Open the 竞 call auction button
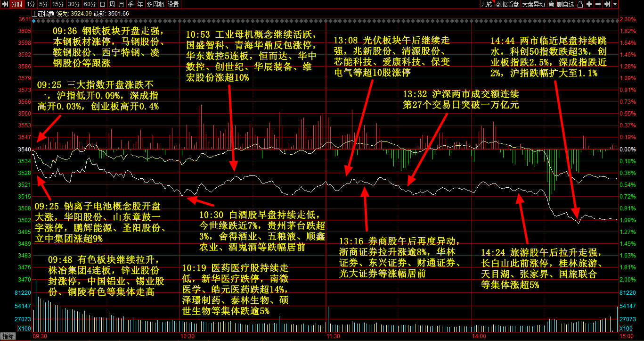644x341 pixels. (x=551, y=4)
